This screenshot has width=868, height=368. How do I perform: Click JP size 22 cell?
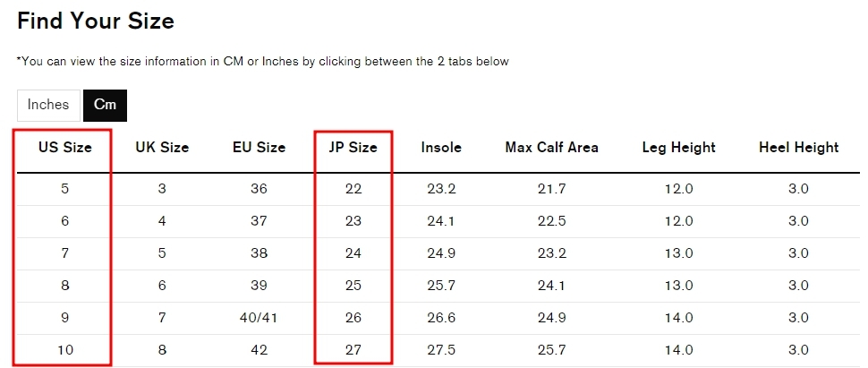pos(353,189)
